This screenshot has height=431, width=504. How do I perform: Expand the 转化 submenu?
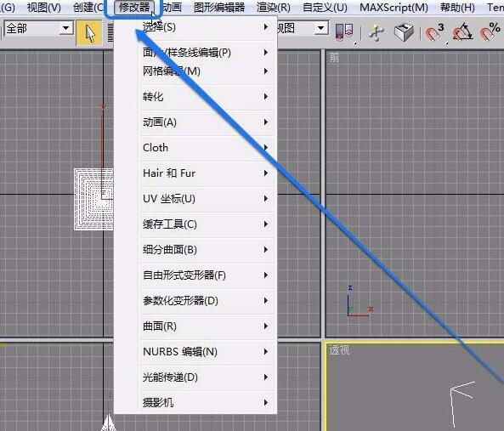coord(207,97)
